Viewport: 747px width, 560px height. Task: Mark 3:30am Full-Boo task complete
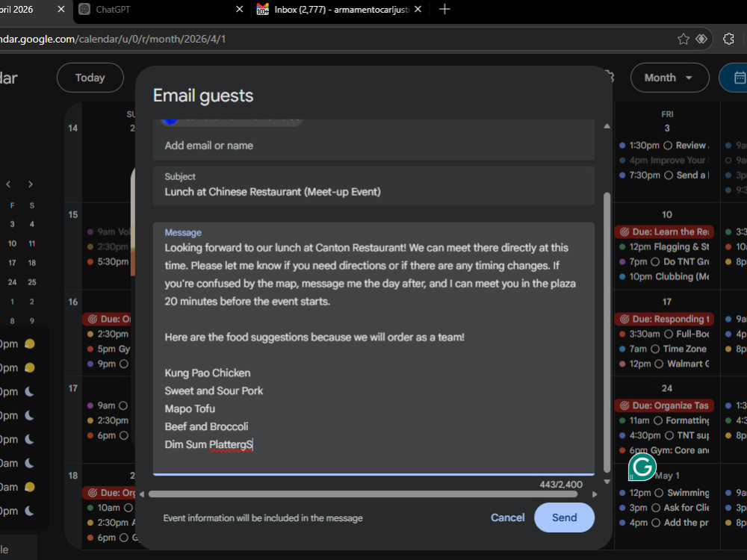pos(669,334)
